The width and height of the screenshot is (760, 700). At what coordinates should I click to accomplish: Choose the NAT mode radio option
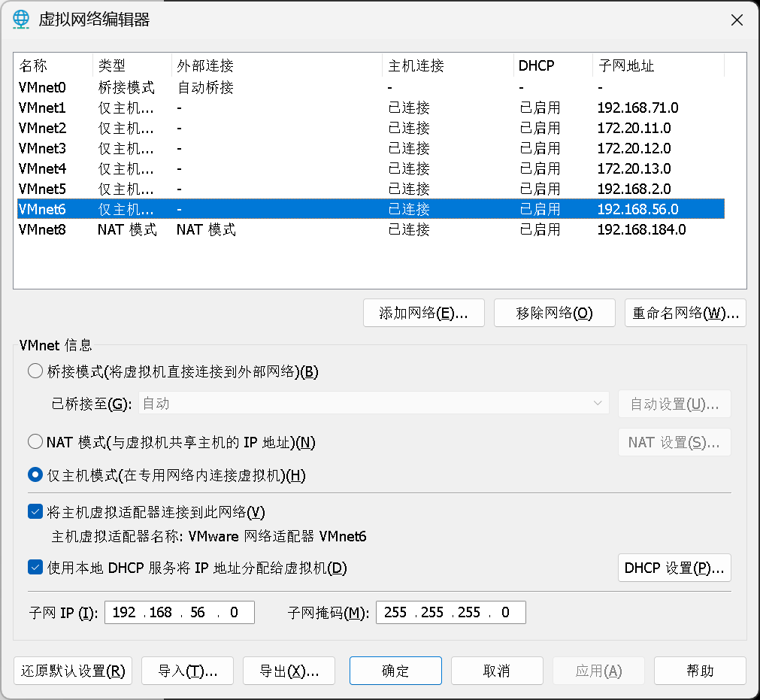pos(35,442)
